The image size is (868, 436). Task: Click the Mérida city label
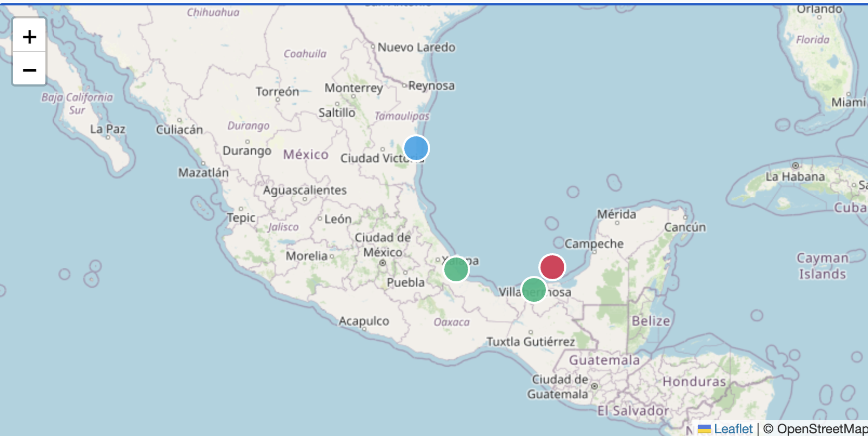click(x=617, y=214)
